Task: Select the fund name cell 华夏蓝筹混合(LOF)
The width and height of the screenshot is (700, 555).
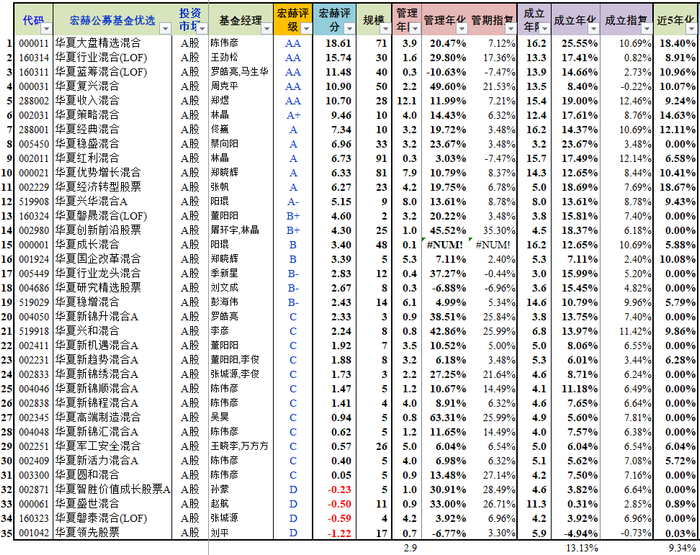Action: (112, 72)
